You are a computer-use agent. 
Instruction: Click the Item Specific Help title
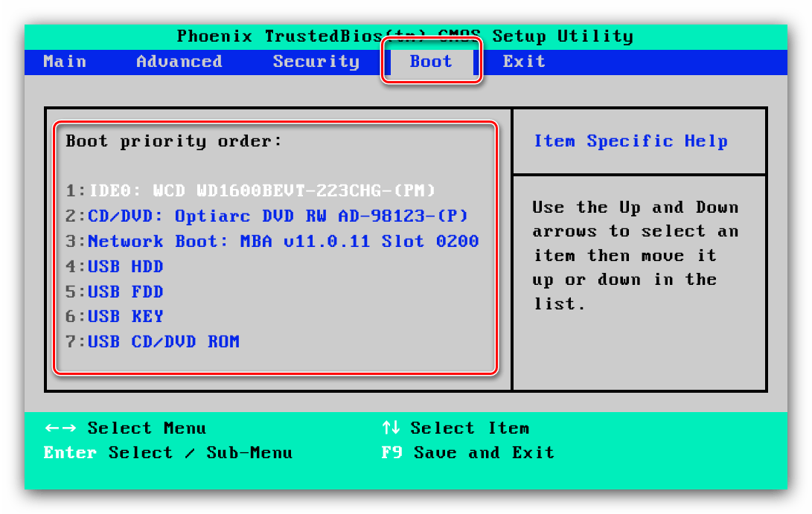(x=630, y=141)
